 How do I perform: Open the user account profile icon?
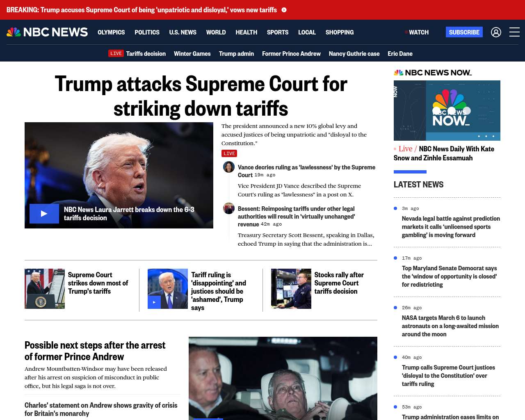(x=496, y=32)
